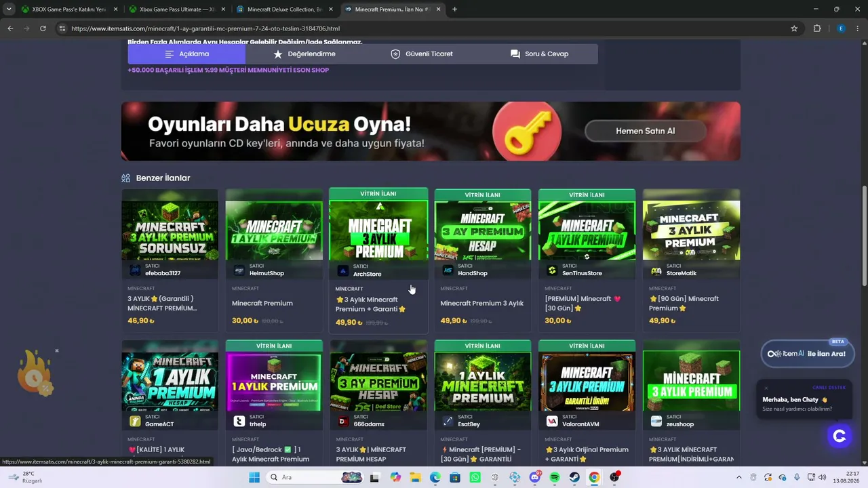Click the StoreMatik seller avatar icon
The width and height of the screenshot is (868, 488).
pos(656,270)
